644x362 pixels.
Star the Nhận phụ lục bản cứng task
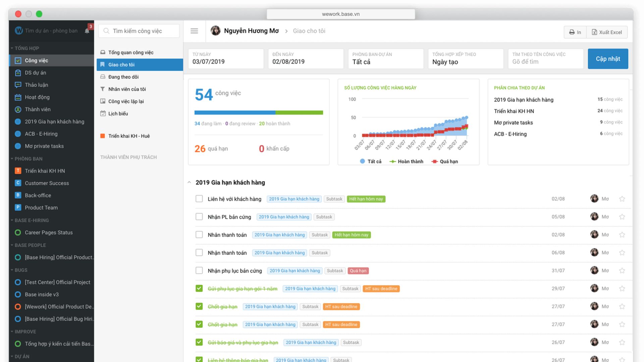click(622, 270)
